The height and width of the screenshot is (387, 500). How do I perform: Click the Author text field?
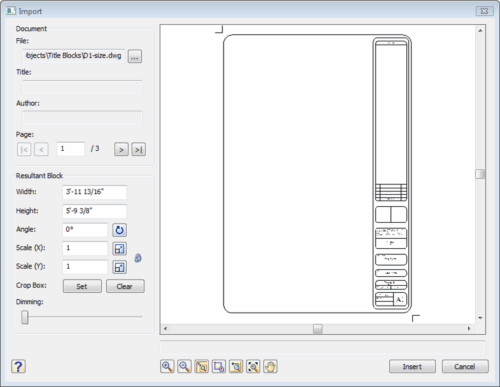click(x=82, y=118)
